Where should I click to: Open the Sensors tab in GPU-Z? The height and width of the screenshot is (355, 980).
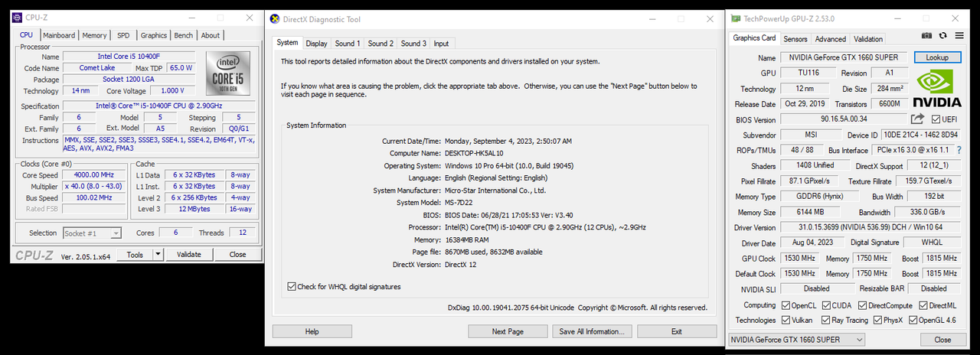coord(795,39)
